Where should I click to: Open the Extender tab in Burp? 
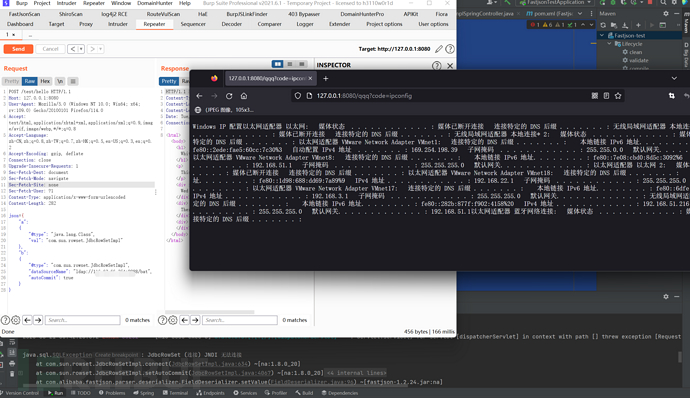pos(340,24)
